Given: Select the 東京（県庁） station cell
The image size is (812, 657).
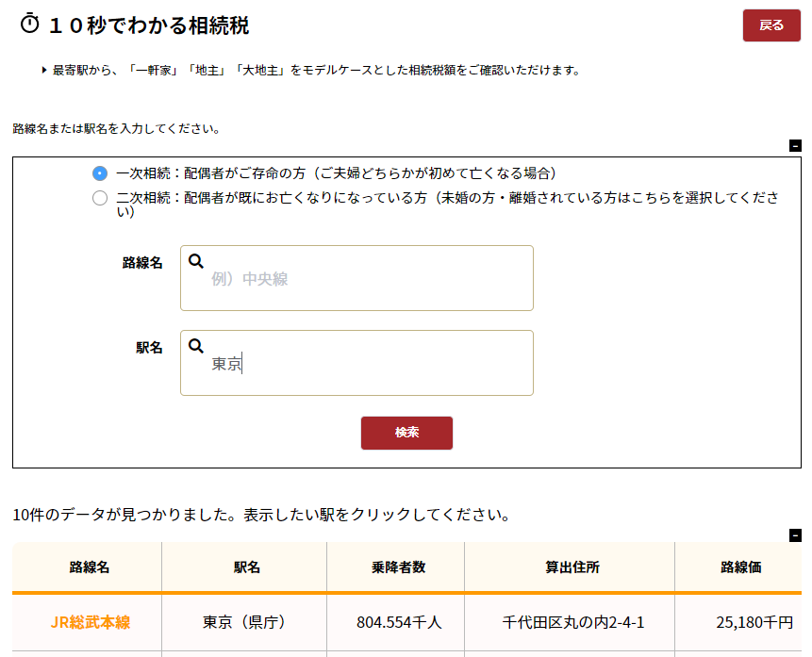Looking at the screenshot, I should coord(244,622).
